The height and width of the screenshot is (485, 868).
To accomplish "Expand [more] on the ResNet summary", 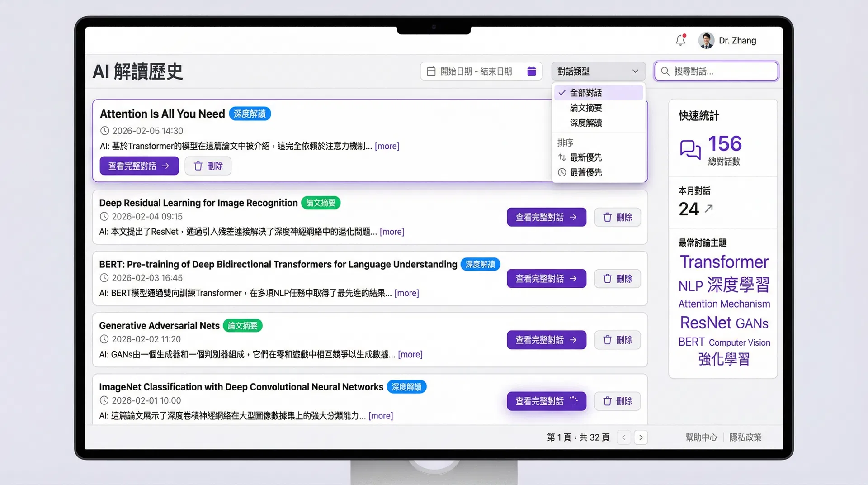I will click(x=392, y=231).
